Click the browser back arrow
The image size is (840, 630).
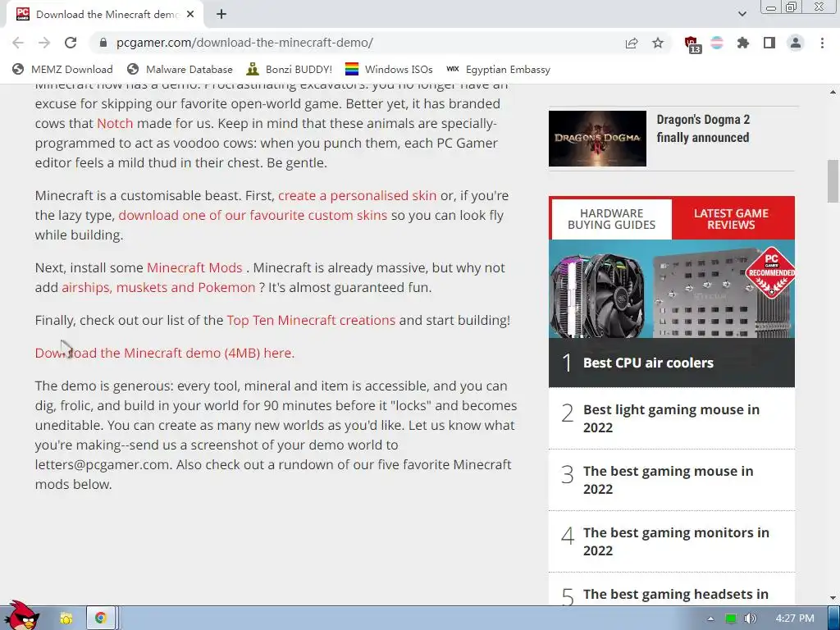tap(18, 43)
